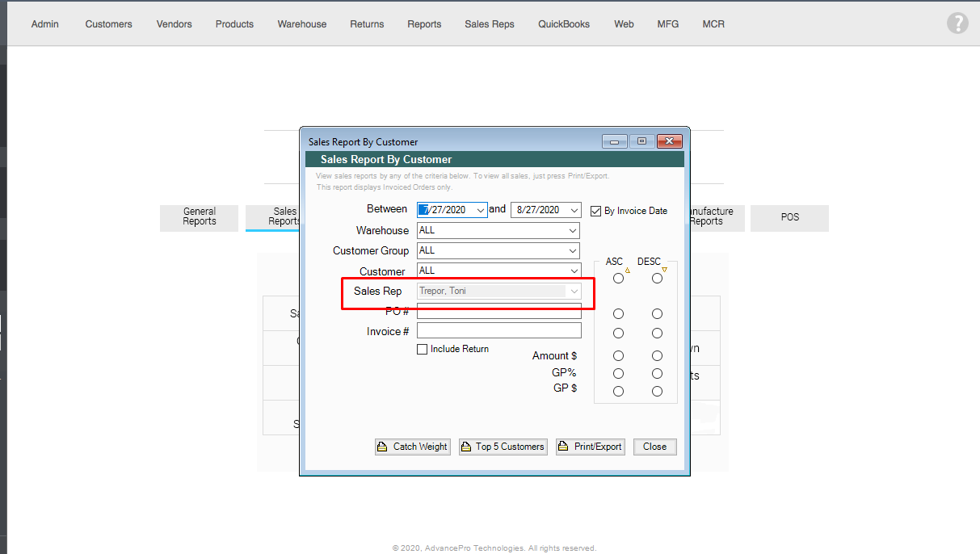This screenshot has width=980, height=554.
Task: Expand the Warehouse dropdown
Action: pyautogui.click(x=572, y=231)
